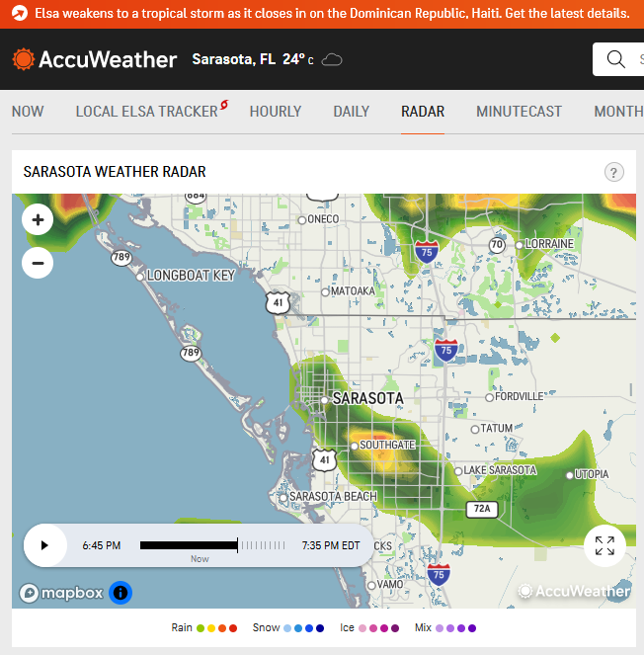Click the radar timeline progress bar
Viewport: 644px width, 655px height.
[x=189, y=545]
